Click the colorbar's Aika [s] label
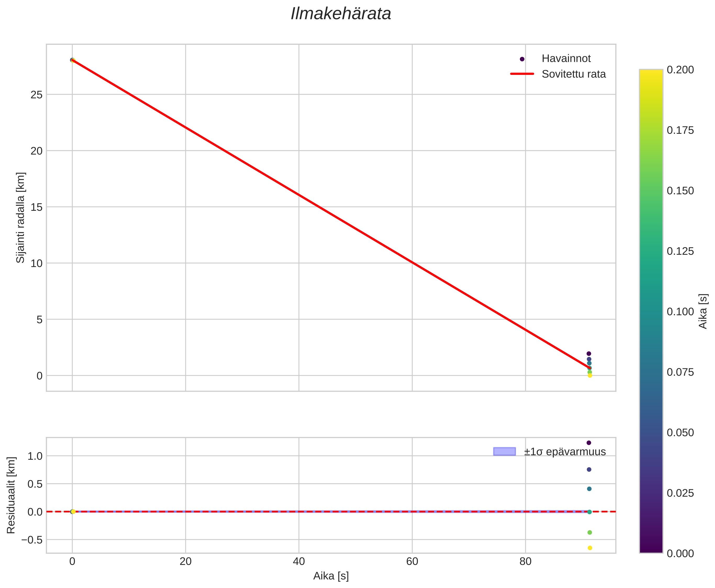Image resolution: width=715 pixels, height=588 pixels. tap(703, 311)
